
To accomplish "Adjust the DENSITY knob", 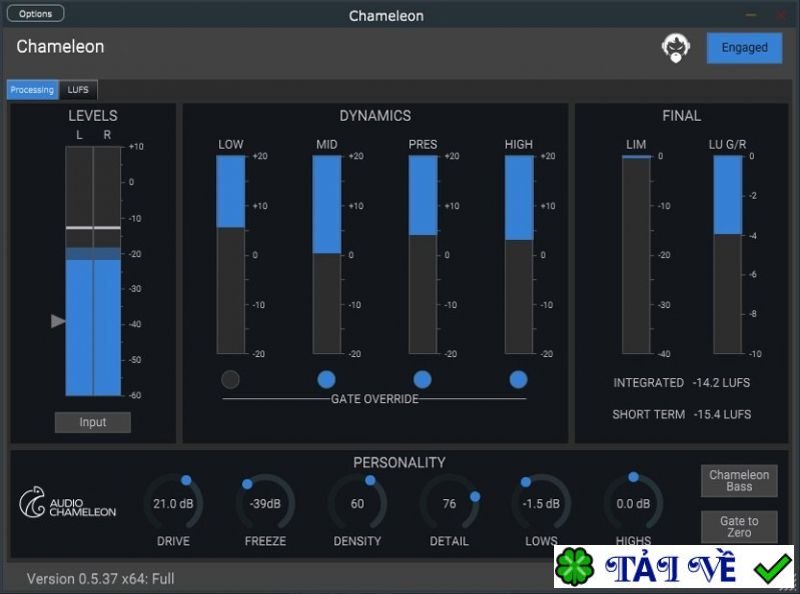I will tap(357, 503).
